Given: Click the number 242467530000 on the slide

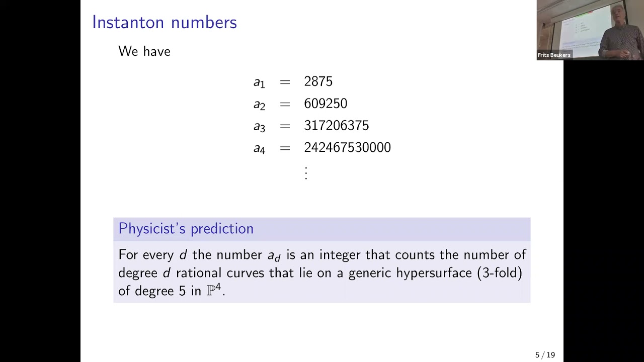Looking at the screenshot, I should pyautogui.click(x=347, y=148).
